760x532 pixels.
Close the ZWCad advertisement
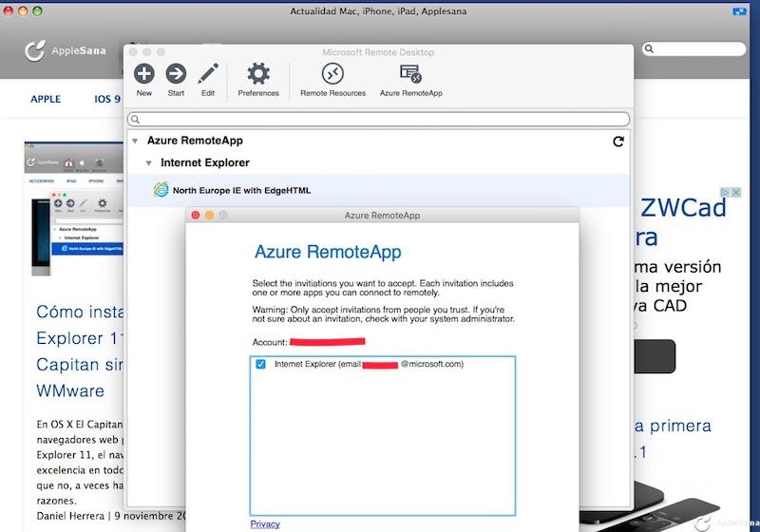coord(735,192)
